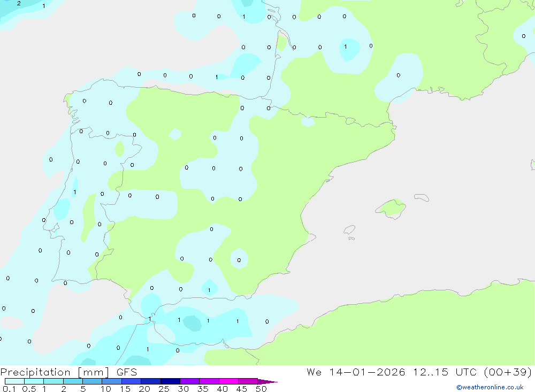The height and width of the screenshot is (392, 535).
Task: Click the legend scale label "30"
Action: (184, 389)
